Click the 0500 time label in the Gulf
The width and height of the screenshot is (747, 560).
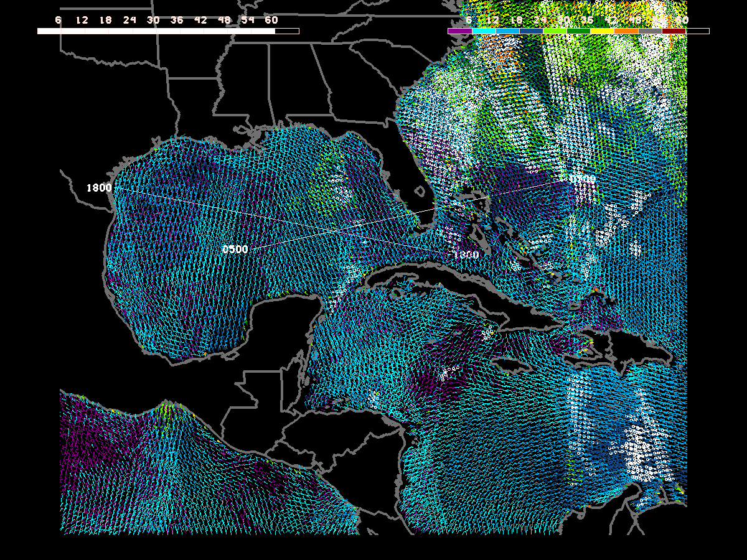pos(235,250)
